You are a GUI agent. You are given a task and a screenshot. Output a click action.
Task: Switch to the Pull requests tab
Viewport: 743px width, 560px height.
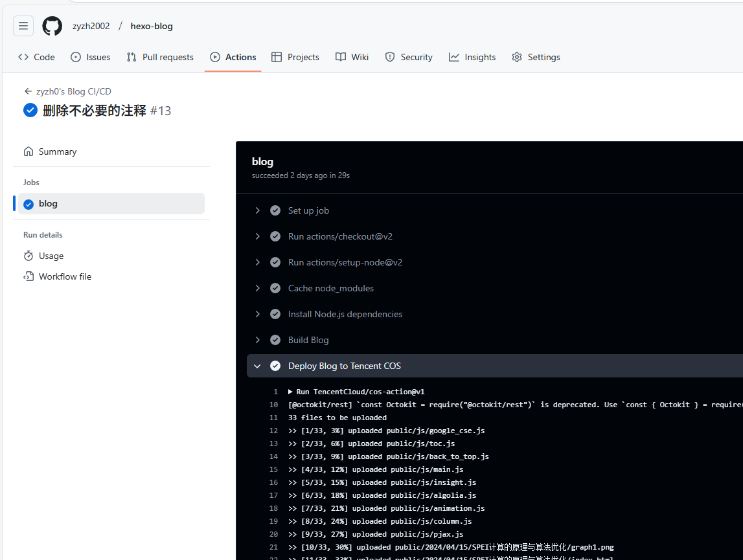tap(160, 57)
